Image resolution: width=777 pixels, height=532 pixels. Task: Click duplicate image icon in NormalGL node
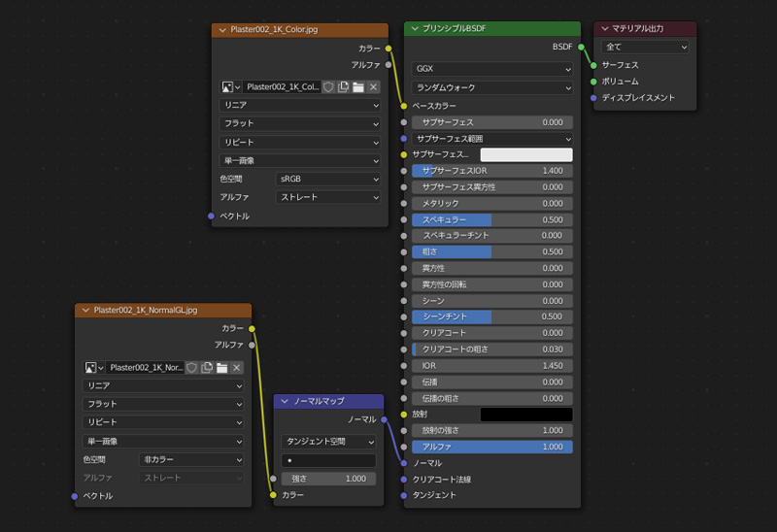(x=207, y=367)
